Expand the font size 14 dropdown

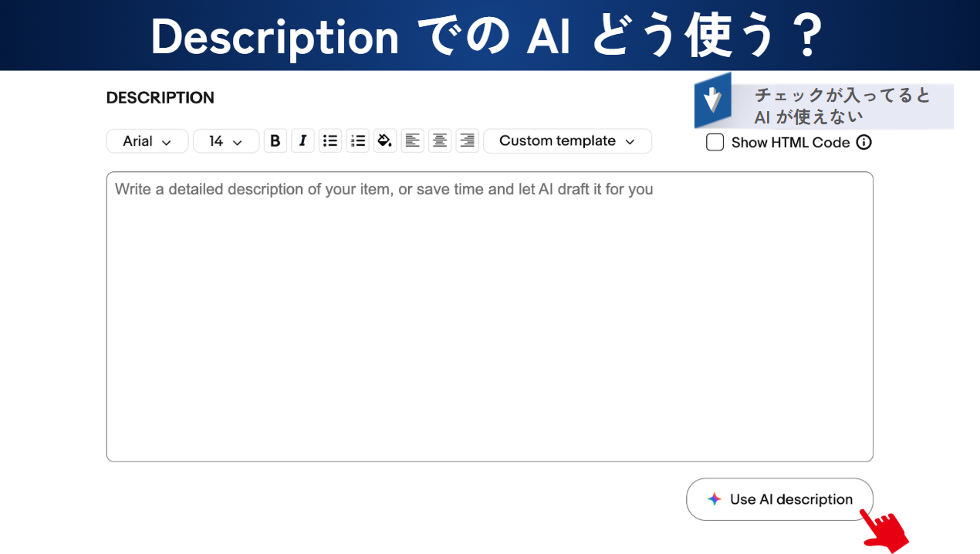tap(225, 141)
